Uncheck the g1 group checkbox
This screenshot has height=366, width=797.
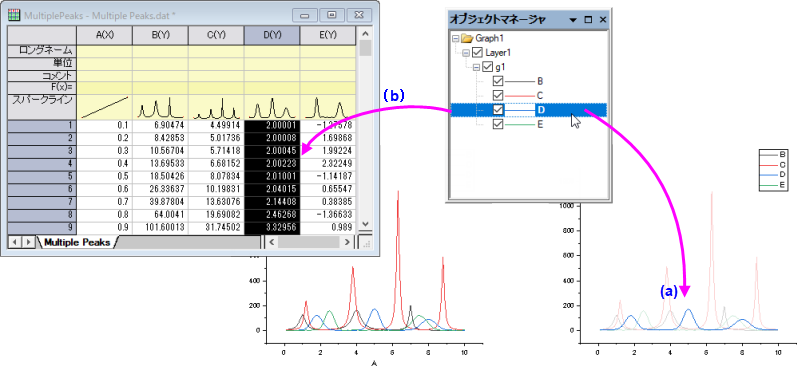487,67
